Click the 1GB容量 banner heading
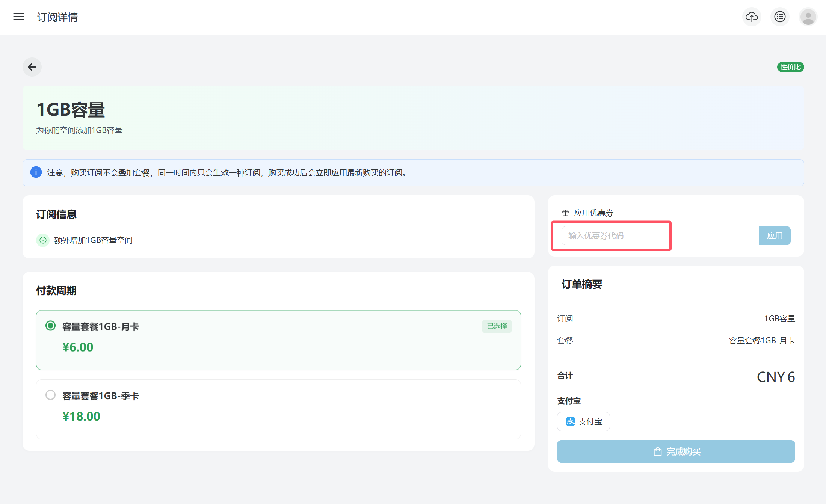This screenshot has height=504, width=826. tap(71, 110)
